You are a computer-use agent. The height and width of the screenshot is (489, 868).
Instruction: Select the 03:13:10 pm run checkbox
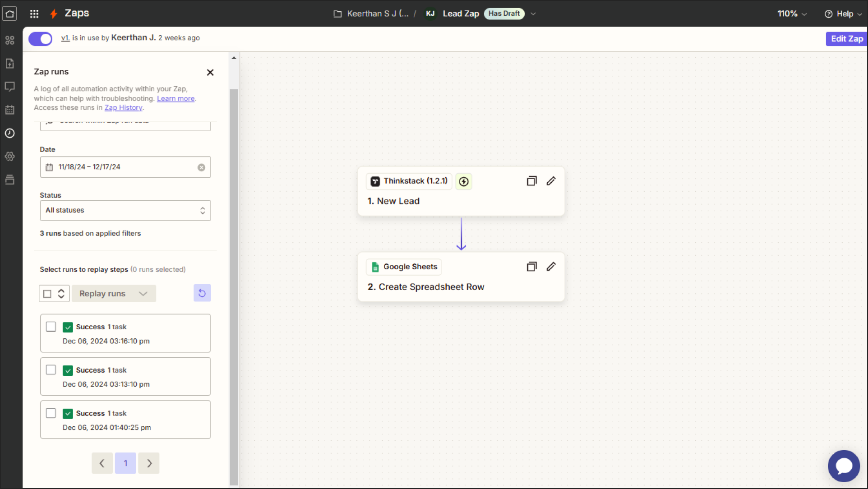(x=51, y=370)
